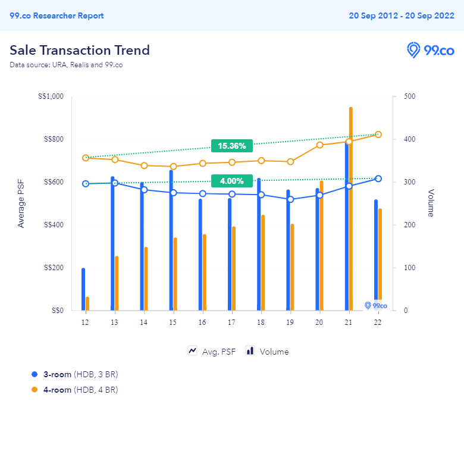The width and height of the screenshot is (464, 476).
Task: Click the 3-room PSF point for year 22
Action: (x=378, y=179)
